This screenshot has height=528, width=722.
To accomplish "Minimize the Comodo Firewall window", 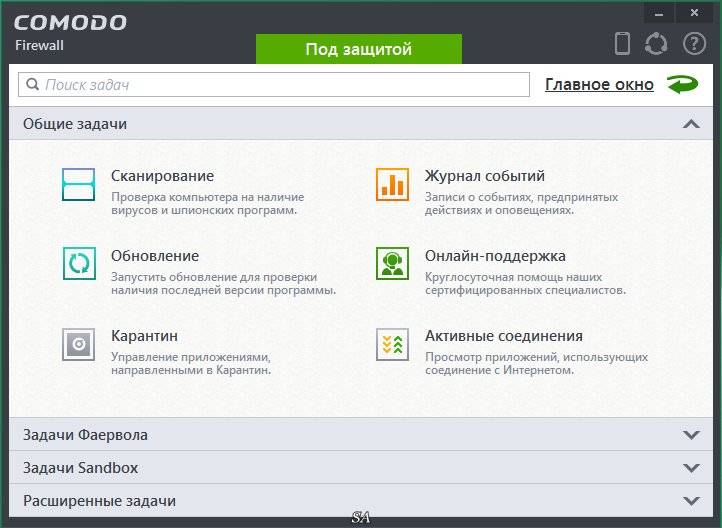I will [659, 13].
